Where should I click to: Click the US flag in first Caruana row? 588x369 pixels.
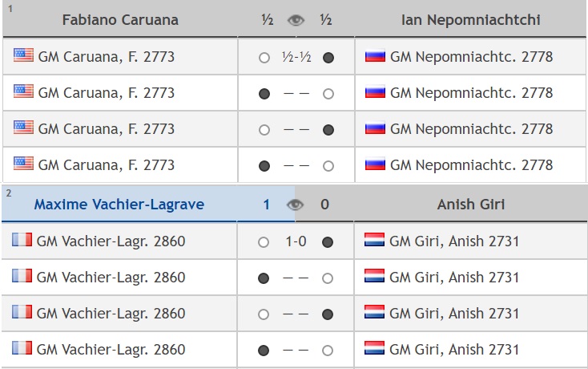[23, 56]
